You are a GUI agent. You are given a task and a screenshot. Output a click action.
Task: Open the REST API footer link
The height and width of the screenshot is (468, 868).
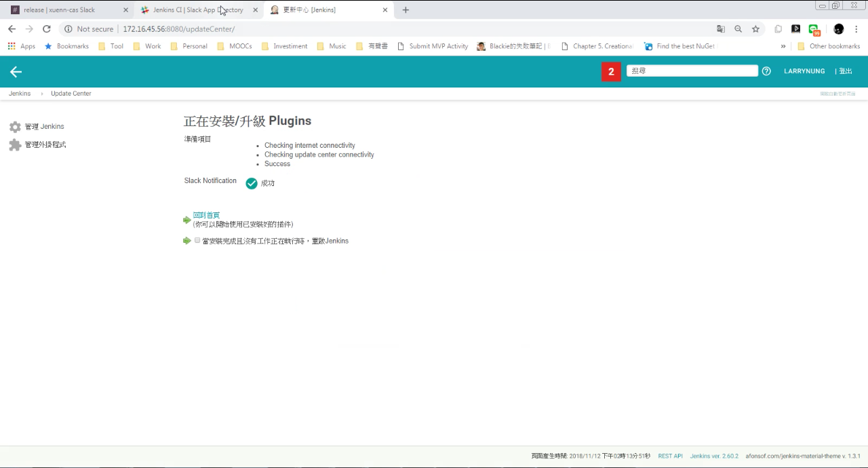click(670, 456)
